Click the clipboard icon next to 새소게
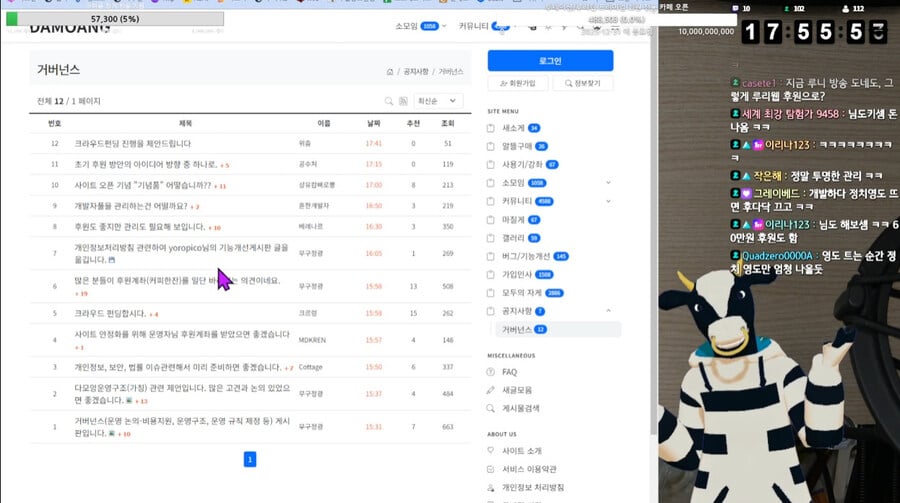This screenshot has height=503, width=900. [x=491, y=128]
